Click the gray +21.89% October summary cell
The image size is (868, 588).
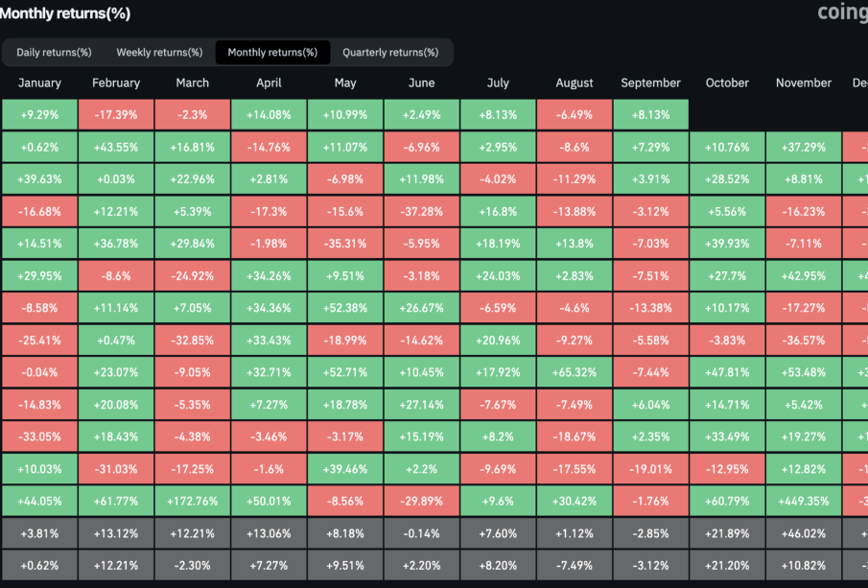point(727,533)
